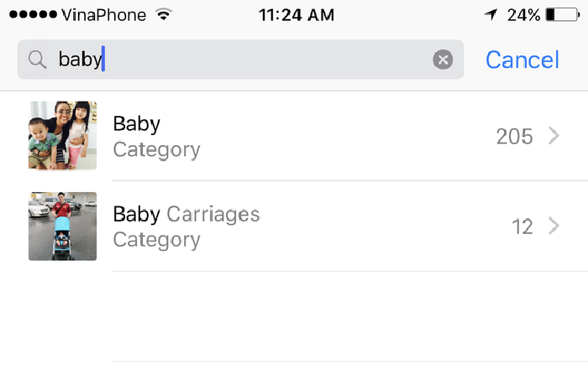Tap the 11:24 AM clock

click(297, 15)
